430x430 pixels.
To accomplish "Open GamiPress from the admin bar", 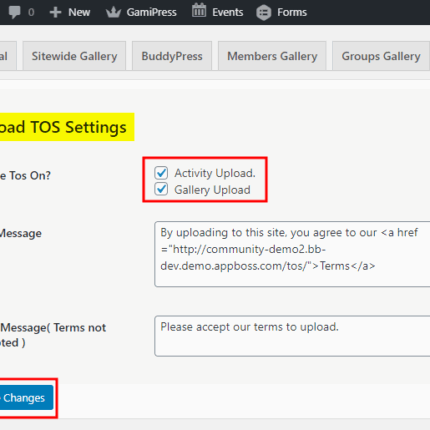I will coord(141,12).
